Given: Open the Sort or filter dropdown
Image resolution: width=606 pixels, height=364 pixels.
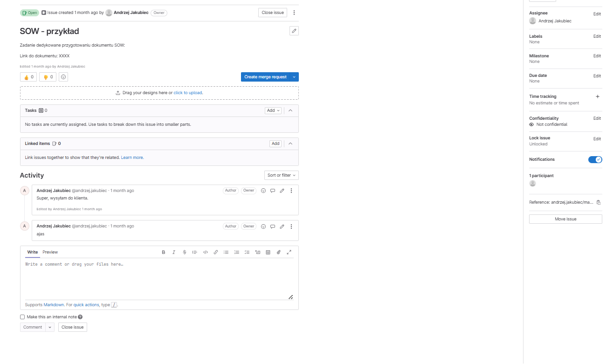Looking at the screenshot, I should (281, 175).
